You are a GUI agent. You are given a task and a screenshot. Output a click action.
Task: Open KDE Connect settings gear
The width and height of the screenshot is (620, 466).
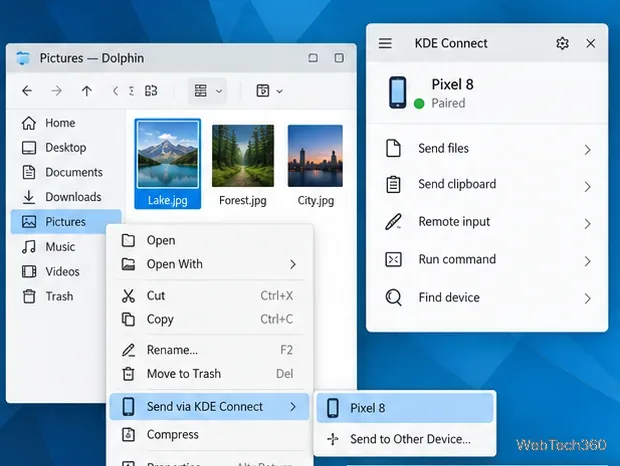(562, 43)
